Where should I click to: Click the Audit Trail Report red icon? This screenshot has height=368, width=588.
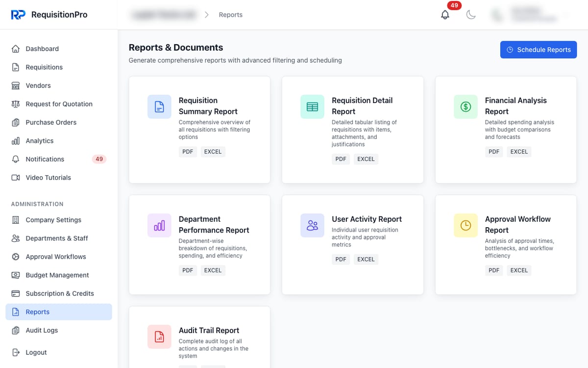pyautogui.click(x=159, y=337)
